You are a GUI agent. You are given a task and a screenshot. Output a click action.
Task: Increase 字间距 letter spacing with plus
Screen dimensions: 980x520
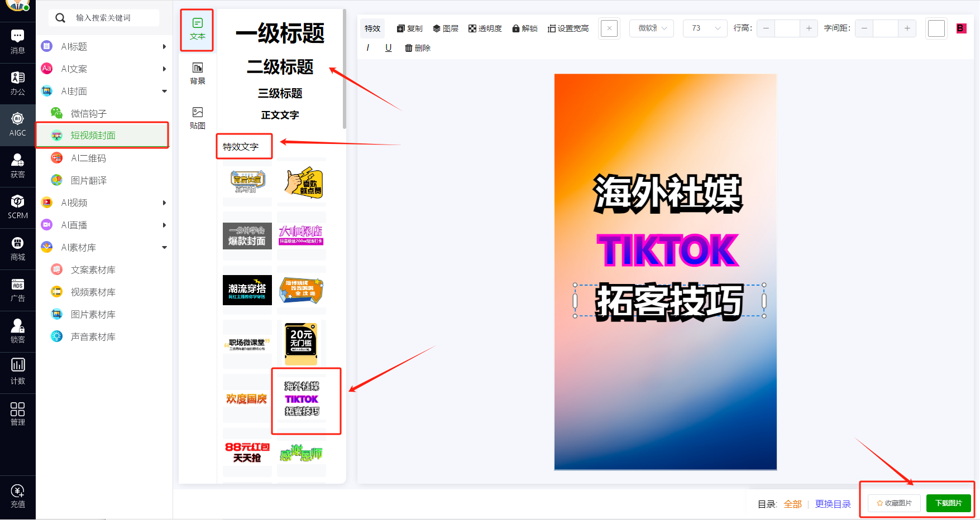tap(907, 28)
